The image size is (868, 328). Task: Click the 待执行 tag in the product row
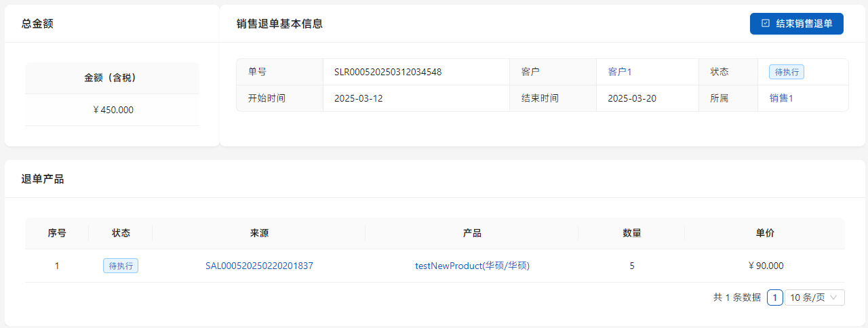[121, 266]
